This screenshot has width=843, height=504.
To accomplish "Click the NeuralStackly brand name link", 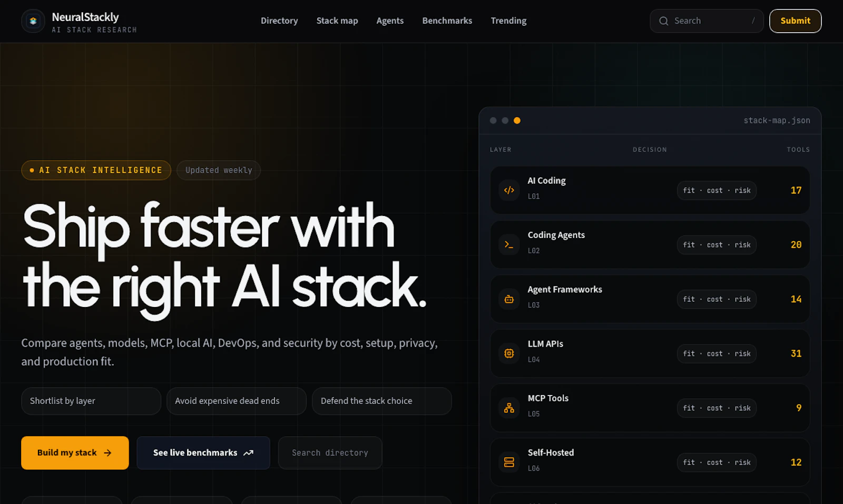I will click(x=85, y=17).
